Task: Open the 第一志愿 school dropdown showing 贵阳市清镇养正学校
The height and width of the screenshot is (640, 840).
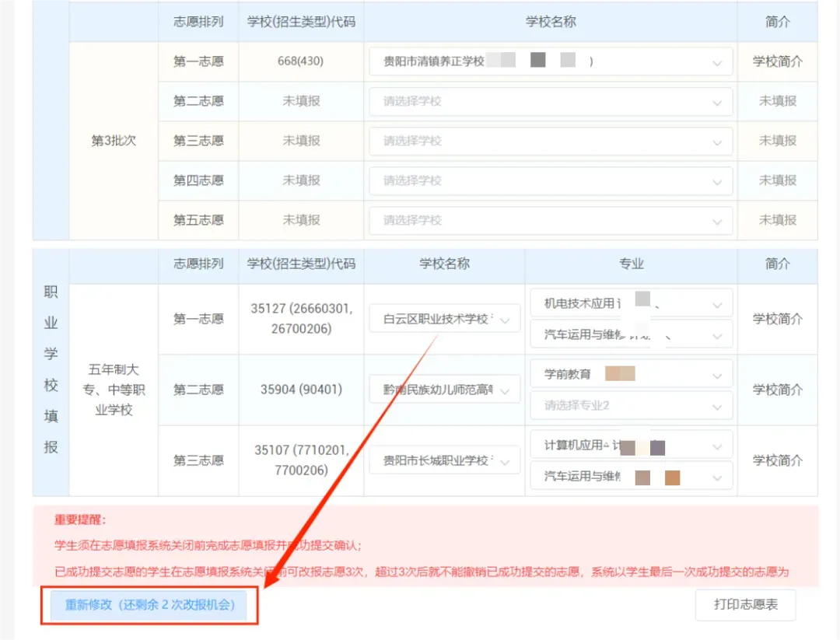Action: tap(551, 61)
